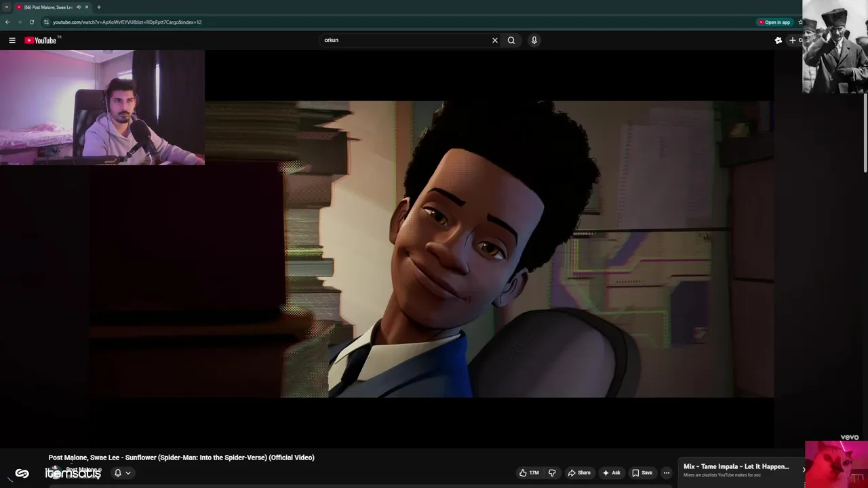Share the Sunflower video
Viewport: 868px width, 488px height.
(x=579, y=472)
